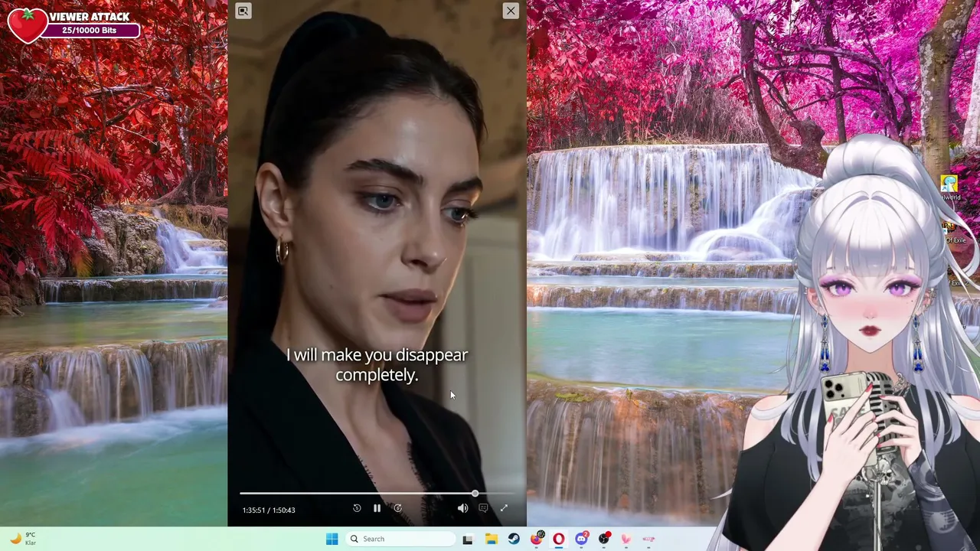The width and height of the screenshot is (980, 551).
Task: Enter fullscreen in the video player
Action: [x=504, y=508]
